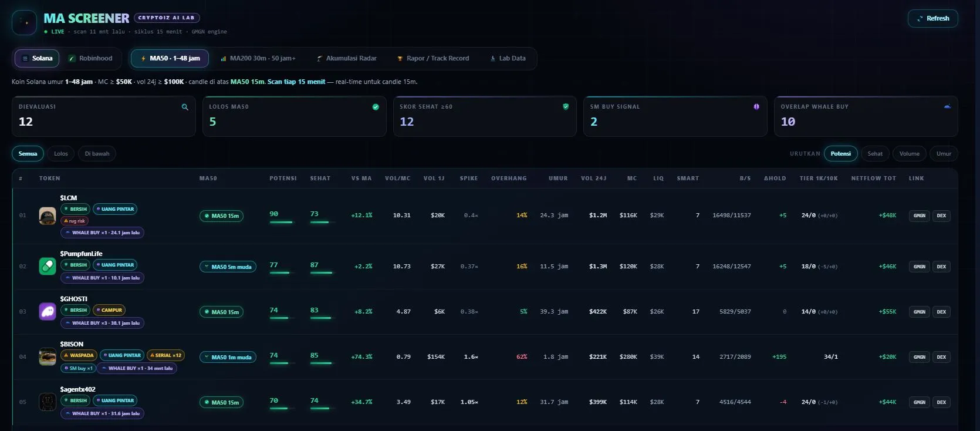Click WASPADA badge on $BISON

point(79,355)
